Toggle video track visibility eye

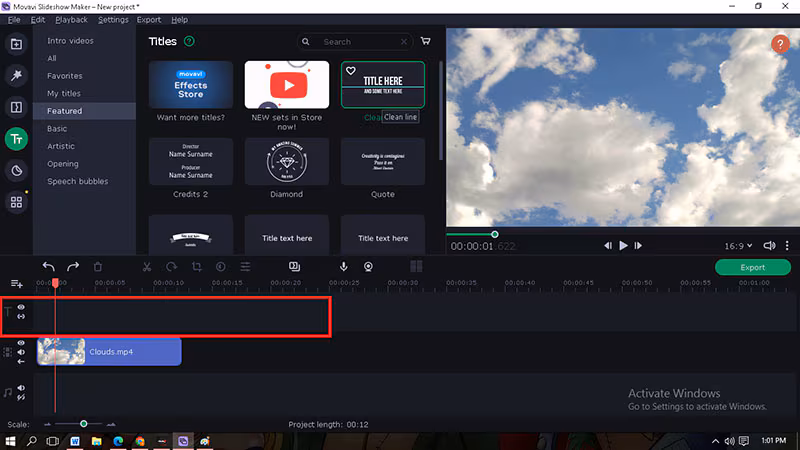[x=21, y=343]
